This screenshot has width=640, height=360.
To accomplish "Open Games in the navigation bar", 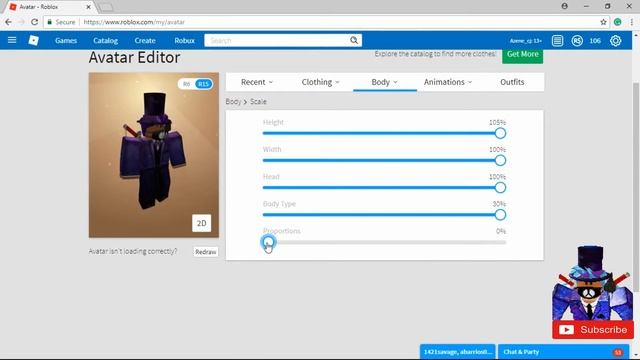I will [x=66, y=40].
